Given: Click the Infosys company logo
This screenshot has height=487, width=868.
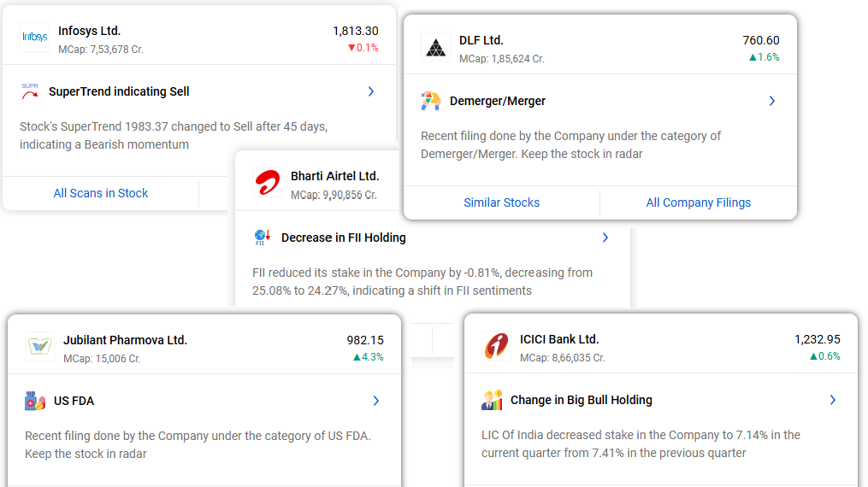Looking at the screenshot, I should point(34,37).
